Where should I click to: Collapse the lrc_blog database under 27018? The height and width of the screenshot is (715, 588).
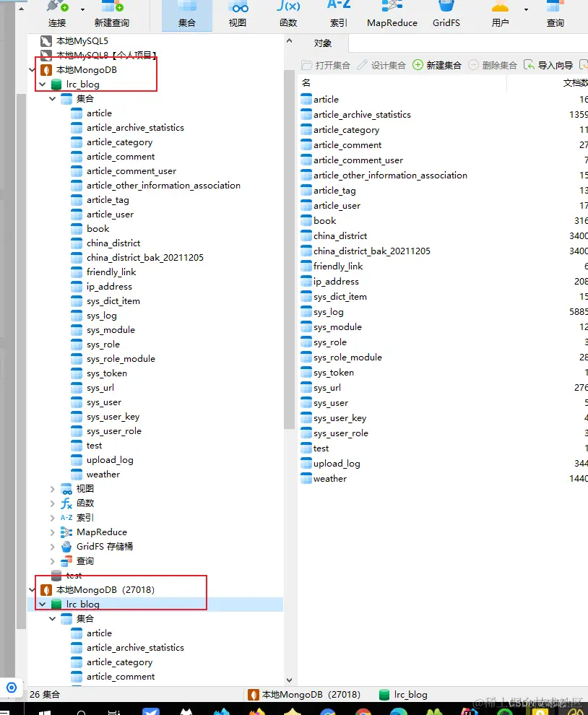click(x=43, y=604)
